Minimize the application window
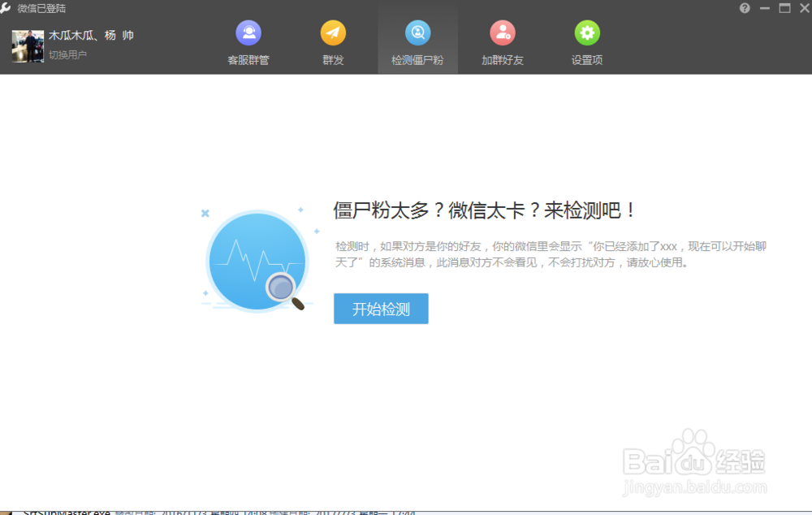Viewport: 812px width, 515px height. [764, 8]
